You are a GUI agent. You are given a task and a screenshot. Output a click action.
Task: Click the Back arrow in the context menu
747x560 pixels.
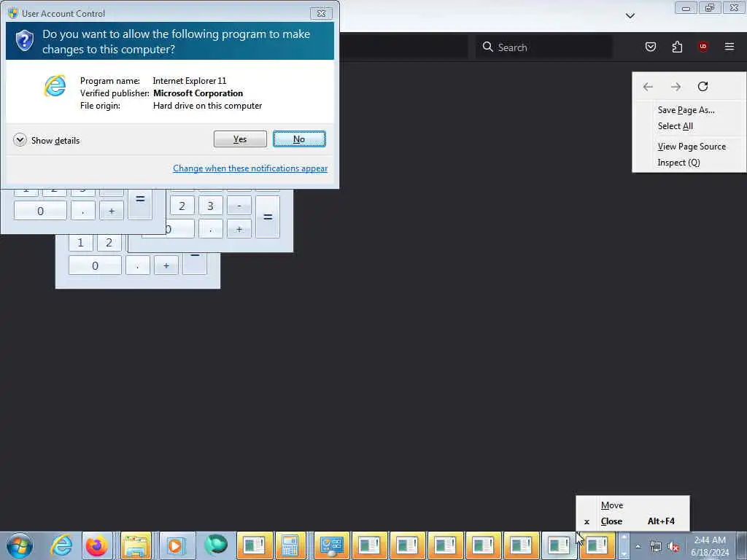(648, 87)
